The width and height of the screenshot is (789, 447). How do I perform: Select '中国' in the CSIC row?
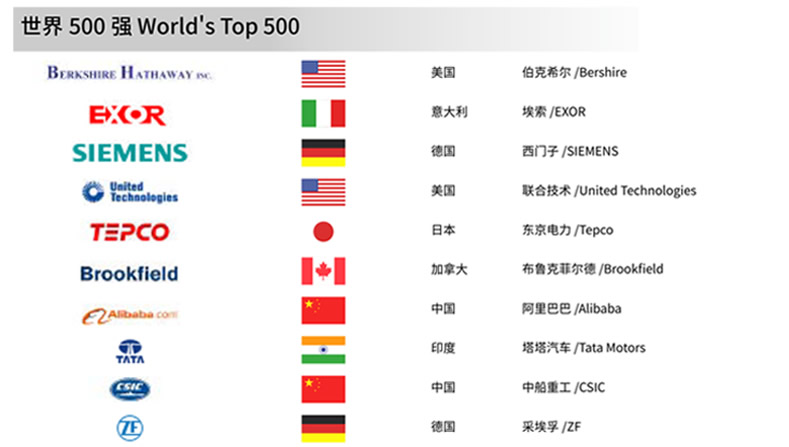(x=443, y=387)
